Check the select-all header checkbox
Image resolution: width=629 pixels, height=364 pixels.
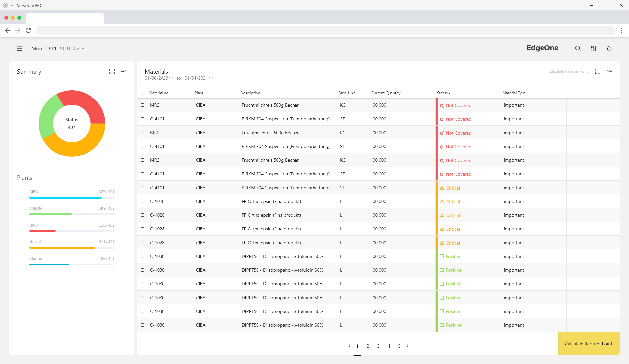(143, 93)
